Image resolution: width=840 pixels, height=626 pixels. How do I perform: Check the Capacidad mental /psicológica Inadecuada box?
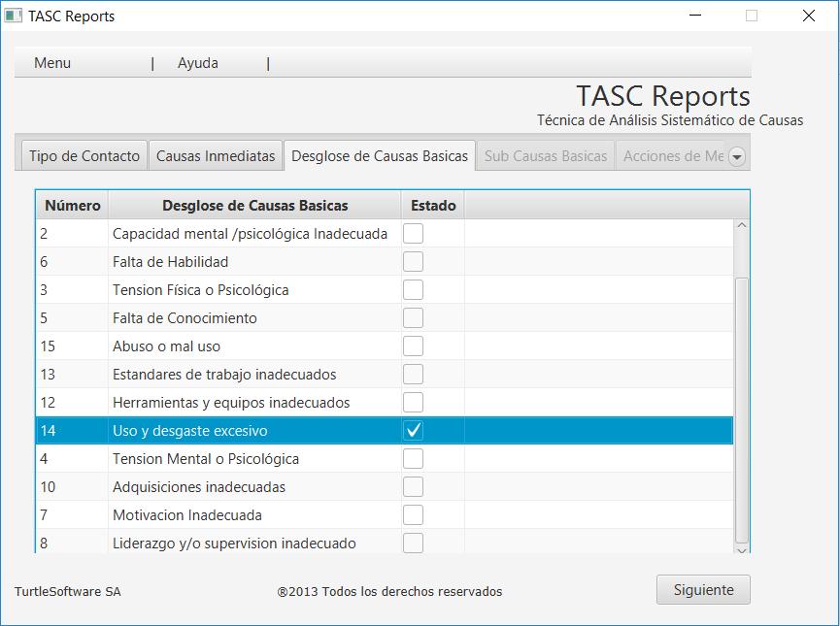[413, 234]
